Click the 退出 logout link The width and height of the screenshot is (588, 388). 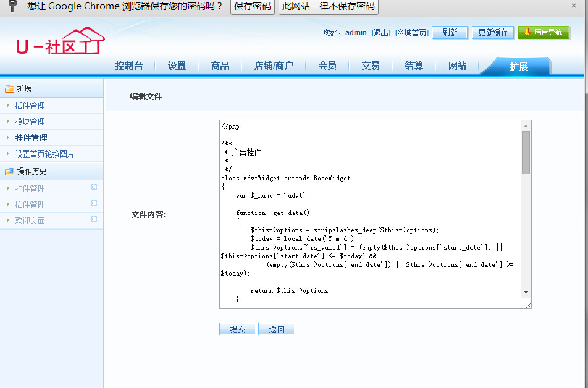(x=380, y=33)
